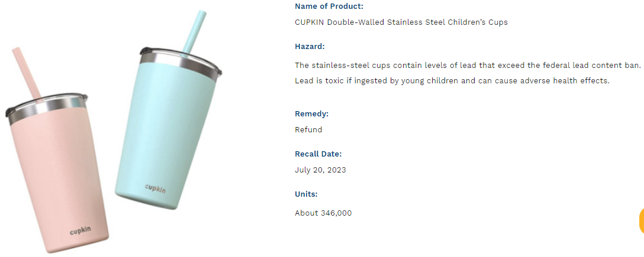The height and width of the screenshot is (257, 644).
Task: Click the "Recall Date:" heading
Action: (318, 154)
